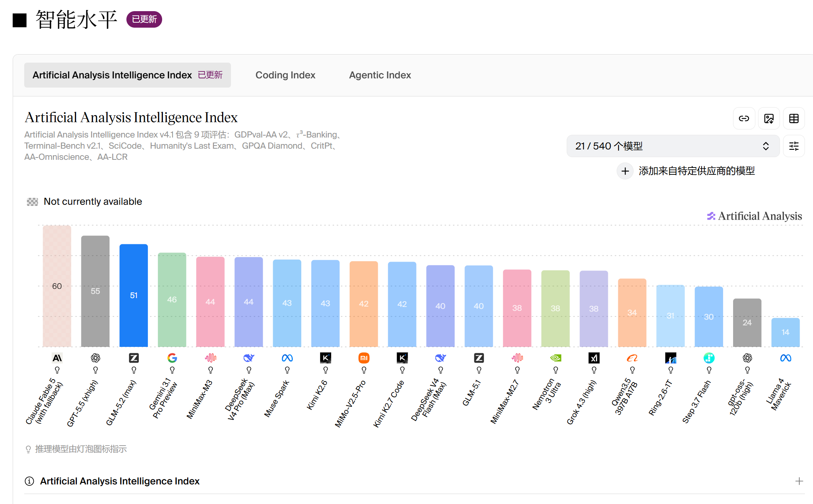
Task: Click the OpenAI logo under gpt-oss-120b (high)
Action: click(747, 358)
